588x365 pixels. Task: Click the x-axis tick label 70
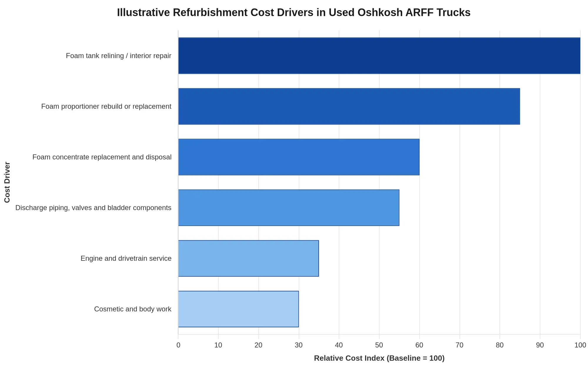point(460,345)
